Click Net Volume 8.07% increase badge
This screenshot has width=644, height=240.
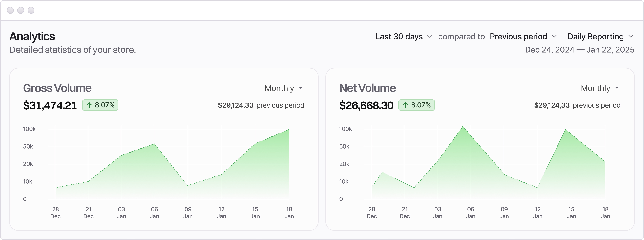click(x=416, y=105)
